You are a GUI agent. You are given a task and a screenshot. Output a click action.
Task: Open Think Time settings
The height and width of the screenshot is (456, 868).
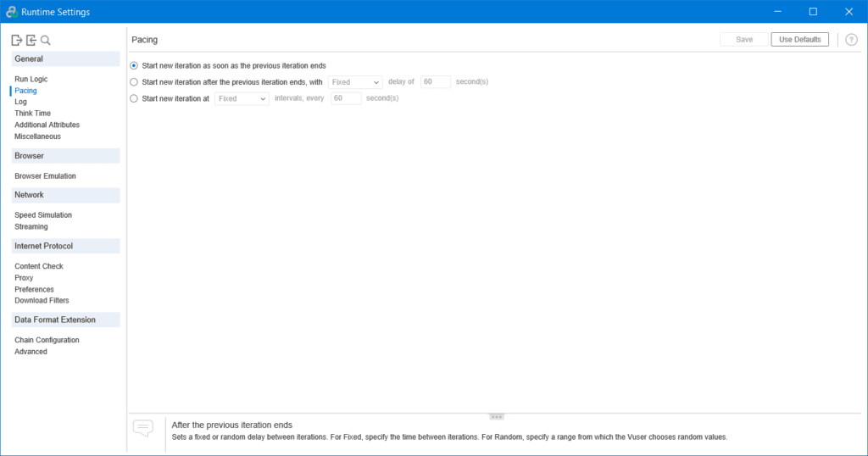point(33,113)
